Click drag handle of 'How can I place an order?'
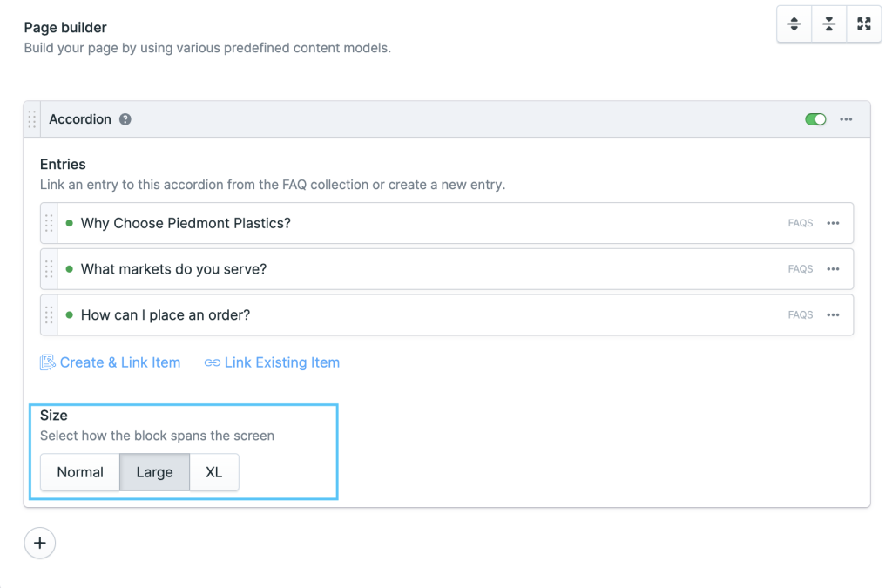This screenshot has height=588, width=892. [49, 314]
